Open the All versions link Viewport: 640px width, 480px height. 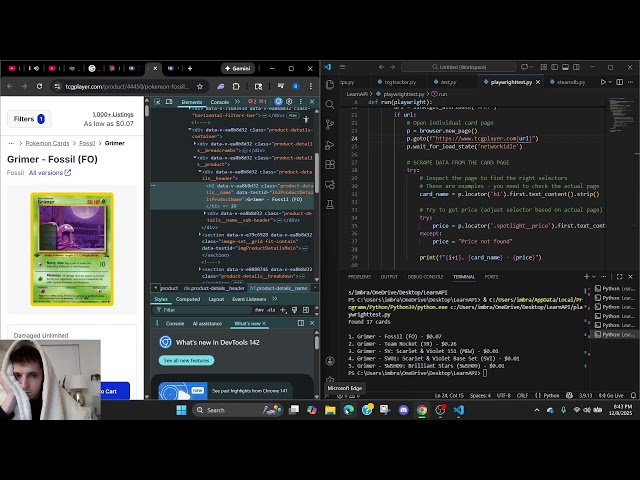pyautogui.click(x=50, y=173)
